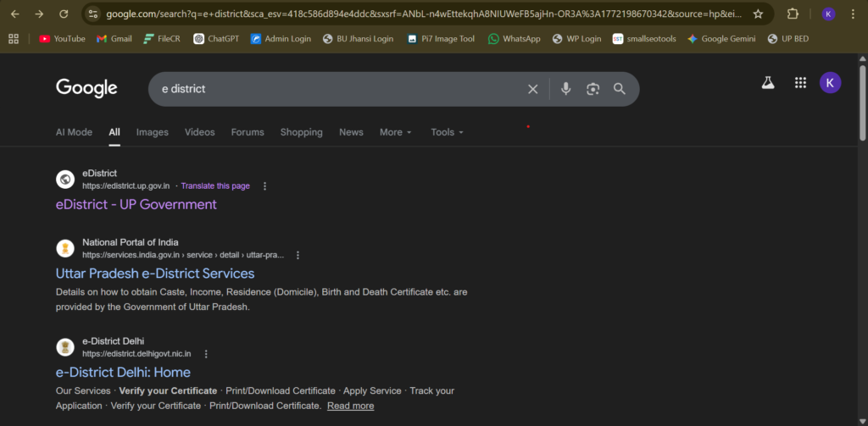Viewport: 868px width, 426px height.
Task: Open the Chrome extensions puzzle icon
Action: 793,14
